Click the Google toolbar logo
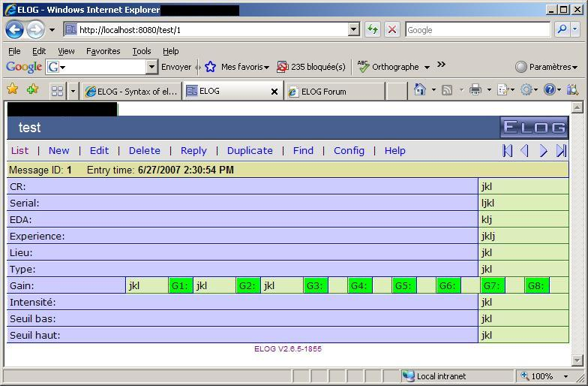Screen dimensions: 588x386 tap(24, 67)
